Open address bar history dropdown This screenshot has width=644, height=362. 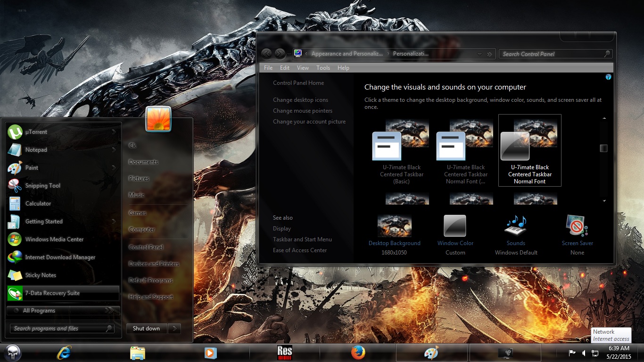pos(480,54)
